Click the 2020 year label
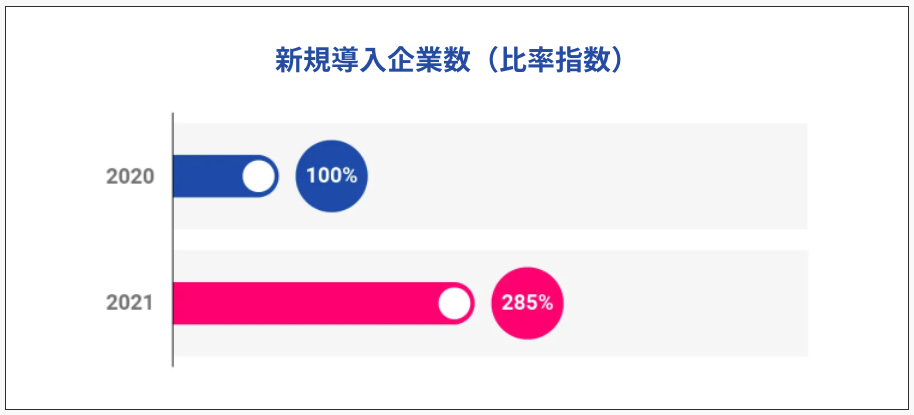The height and width of the screenshot is (415, 914). click(x=130, y=177)
